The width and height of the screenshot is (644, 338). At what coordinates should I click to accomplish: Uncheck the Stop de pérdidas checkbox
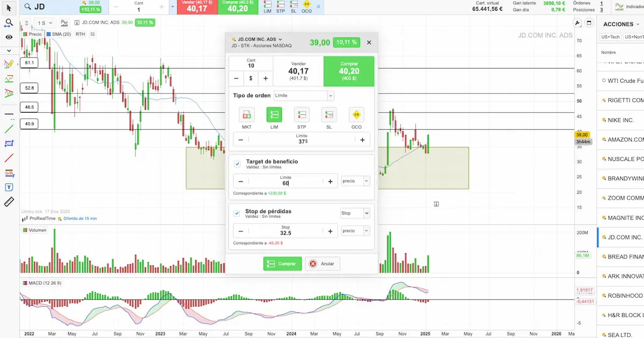[x=237, y=214]
